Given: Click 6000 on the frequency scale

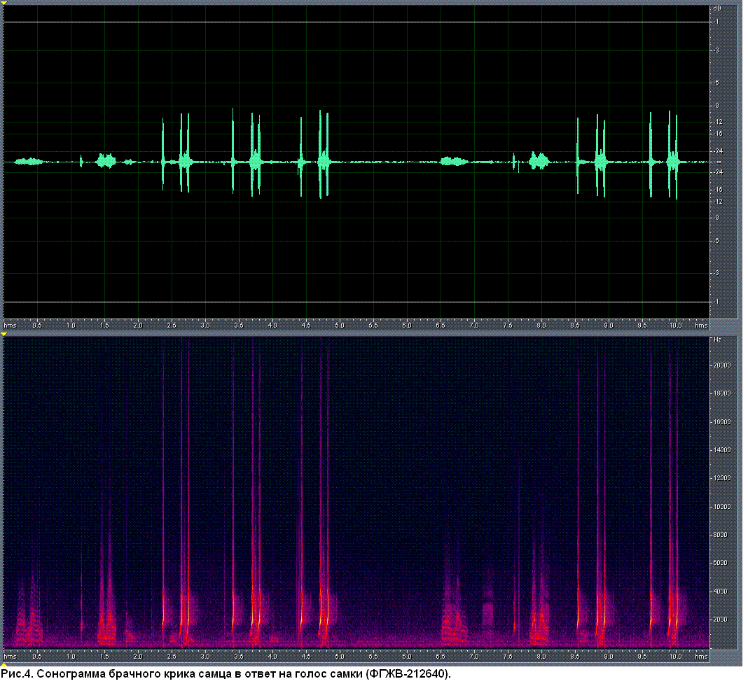Looking at the screenshot, I should [x=720, y=563].
